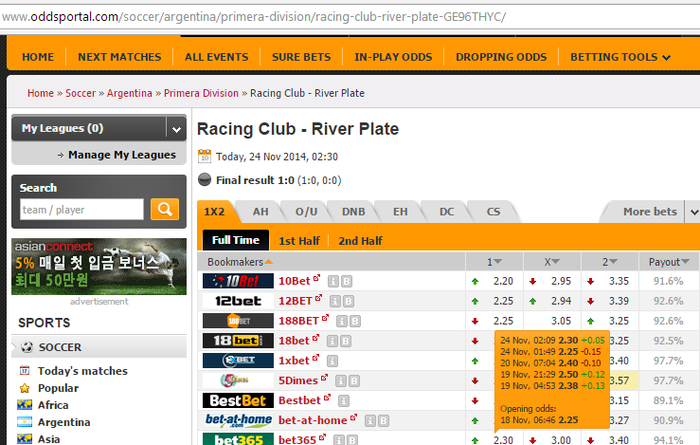Click the Soccer breadcrumb link

[80, 93]
